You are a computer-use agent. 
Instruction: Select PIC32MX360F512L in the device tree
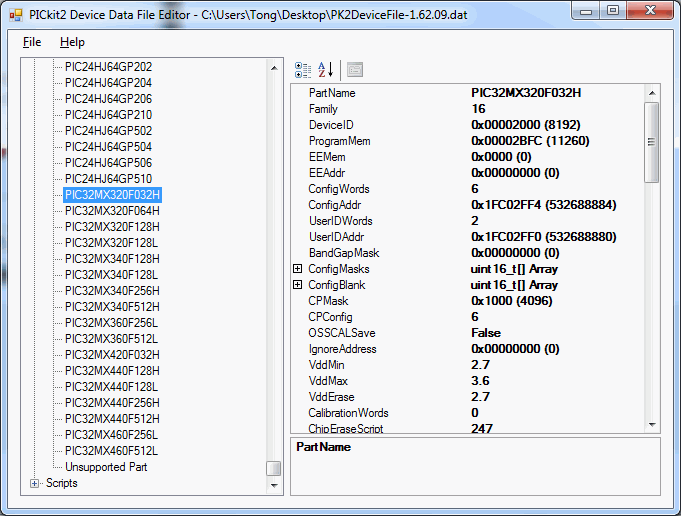[112, 339]
